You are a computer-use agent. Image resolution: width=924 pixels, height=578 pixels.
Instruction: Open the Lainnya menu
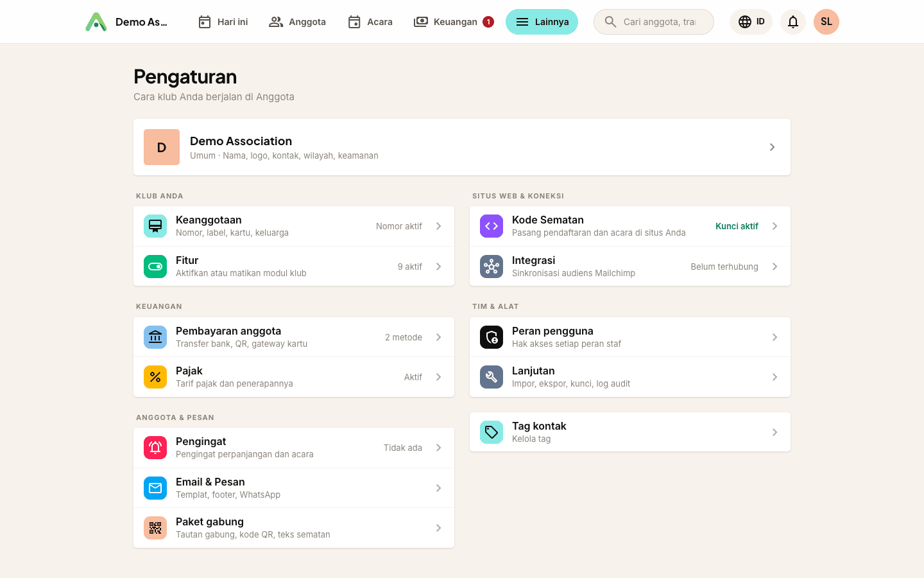point(542,22)
